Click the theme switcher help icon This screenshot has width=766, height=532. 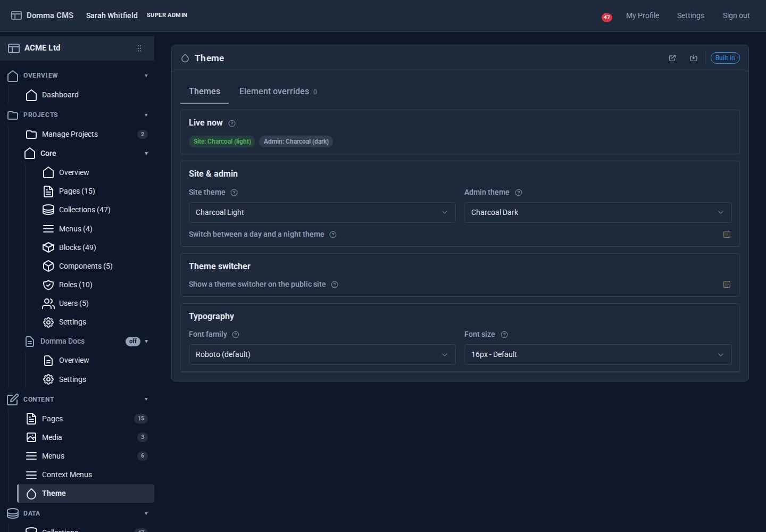(335, 285)
